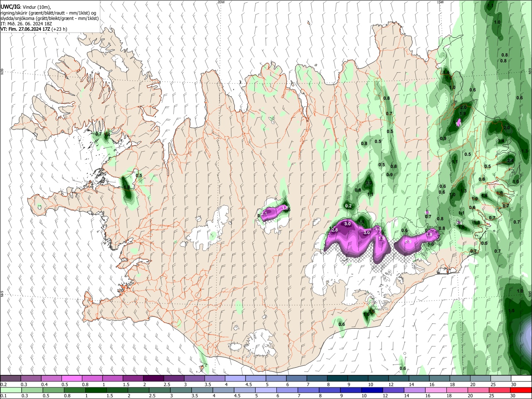The width and height of the screenshot is (532, 399).
Task: Click the 'UWC/IG: Vindur (10m)' title text
Action: click(x=26, y=7)
